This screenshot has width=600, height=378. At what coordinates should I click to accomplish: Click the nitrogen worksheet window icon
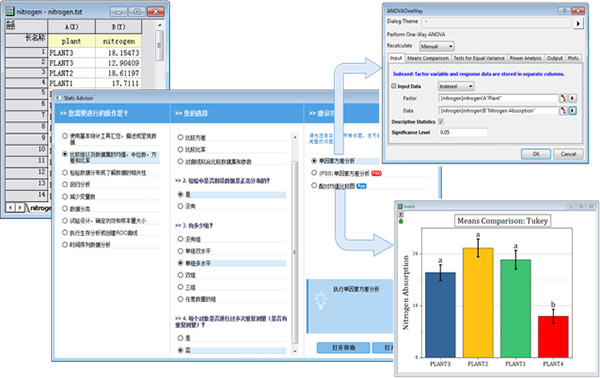pyautogui.click(x=10, y=11)
